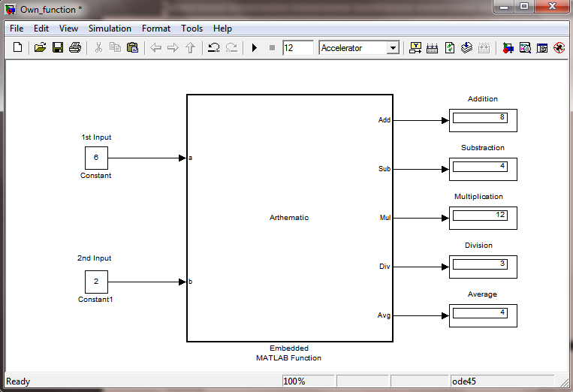Select the Division display block
The height and width of the screenshot is (392, 573).
[x=483, y=267]
